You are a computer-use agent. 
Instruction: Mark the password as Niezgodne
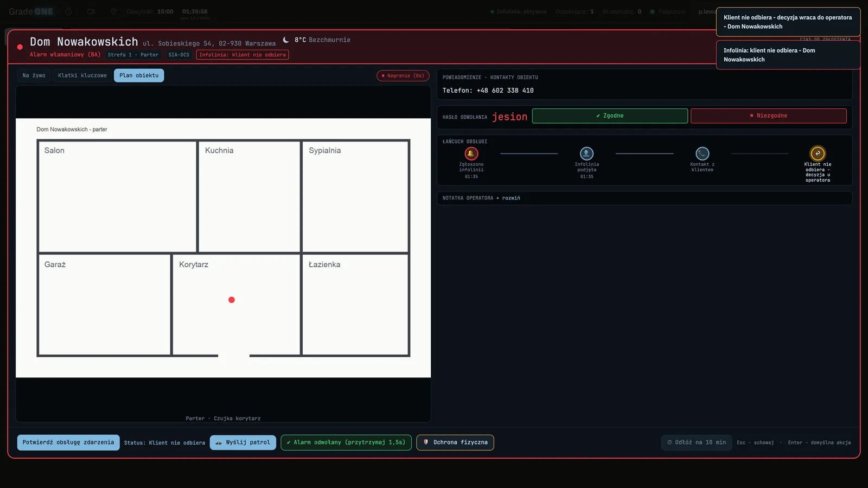coord(768,116)
